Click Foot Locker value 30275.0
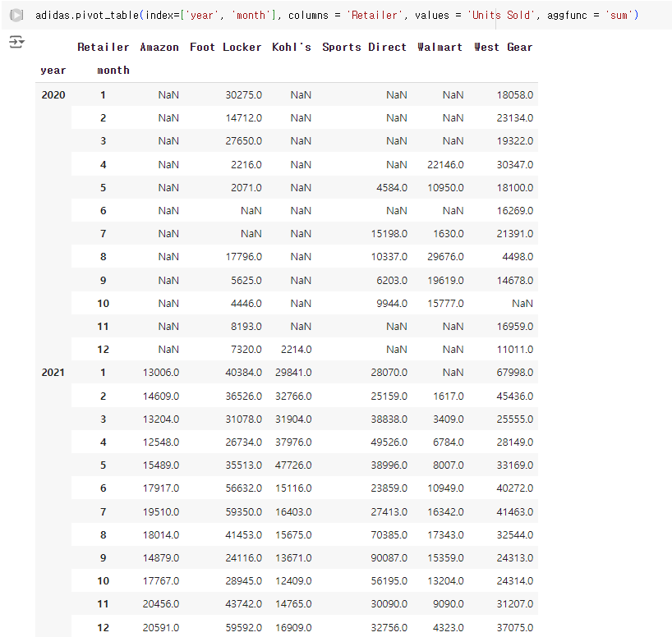Image resolution: width=672 pixels, height=637 pixels. point(243,95)
